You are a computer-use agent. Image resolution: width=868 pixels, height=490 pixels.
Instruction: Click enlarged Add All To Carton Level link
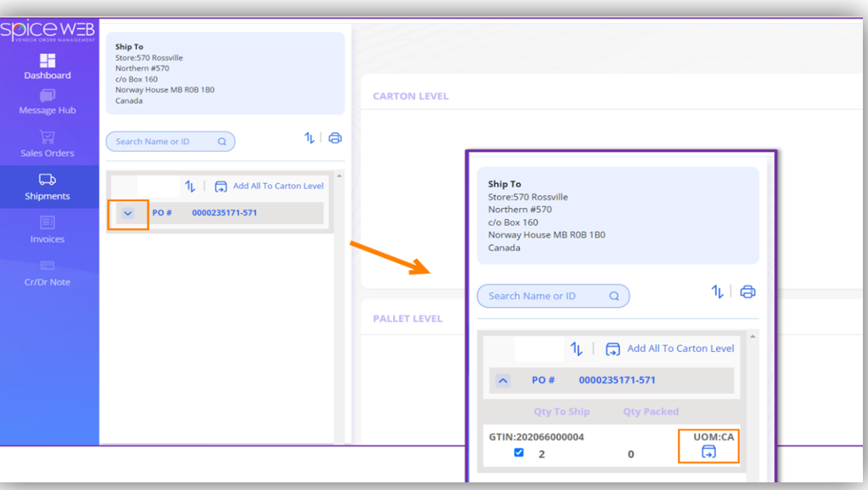click(680, 349)
